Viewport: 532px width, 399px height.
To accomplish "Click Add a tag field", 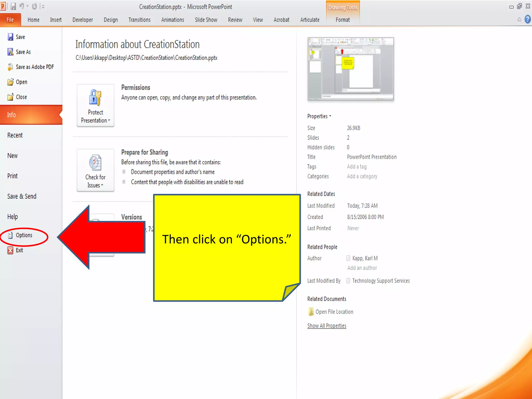I will tap(357, 167).
